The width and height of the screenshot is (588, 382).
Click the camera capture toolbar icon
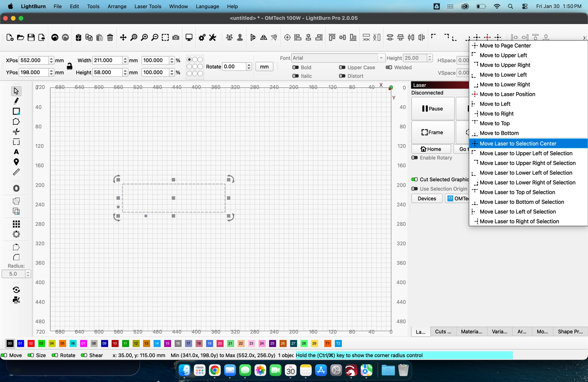point(176,37)
